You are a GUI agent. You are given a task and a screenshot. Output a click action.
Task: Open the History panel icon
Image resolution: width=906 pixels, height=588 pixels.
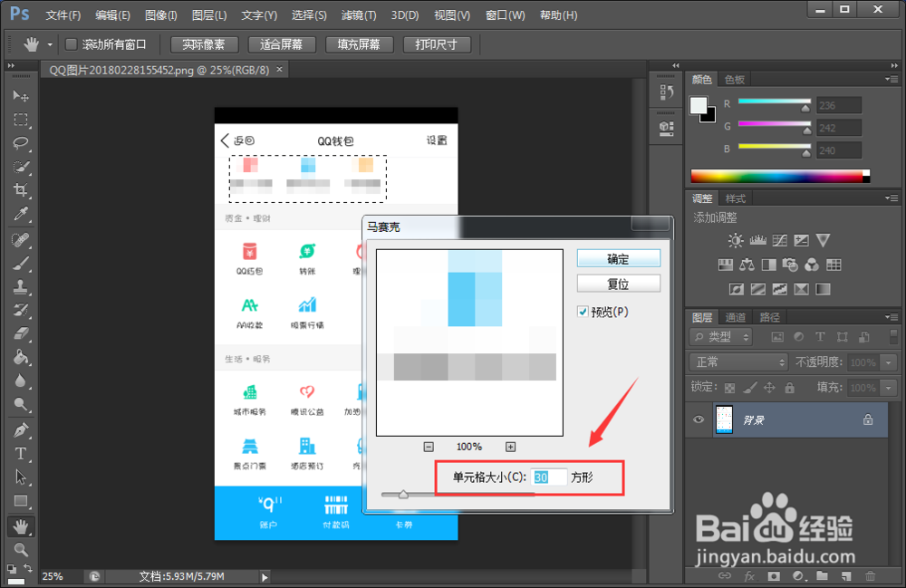click(x=666, y=92)
